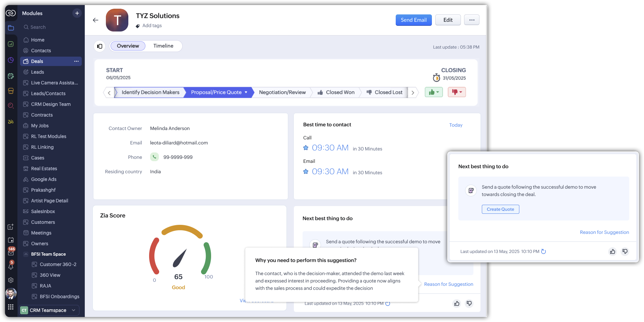Open the red thumbs-down lost dropdown
The height and width of the screenshot is (322, 644).
pos(457,92)
